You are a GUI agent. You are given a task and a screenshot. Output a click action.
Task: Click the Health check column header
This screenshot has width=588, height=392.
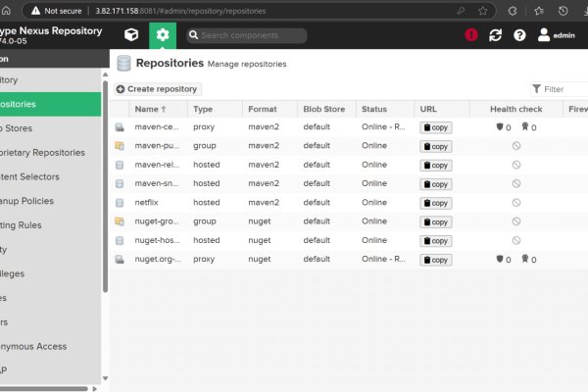pos(516,109)
